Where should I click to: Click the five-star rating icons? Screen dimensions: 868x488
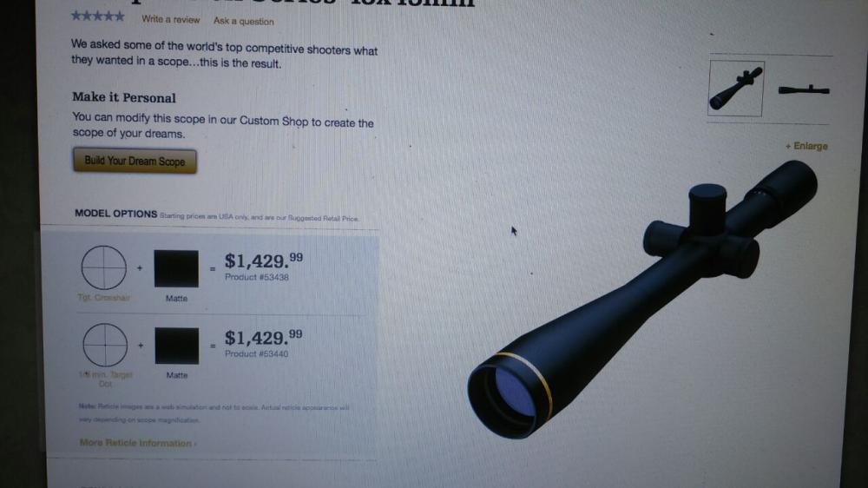point(98,16)
